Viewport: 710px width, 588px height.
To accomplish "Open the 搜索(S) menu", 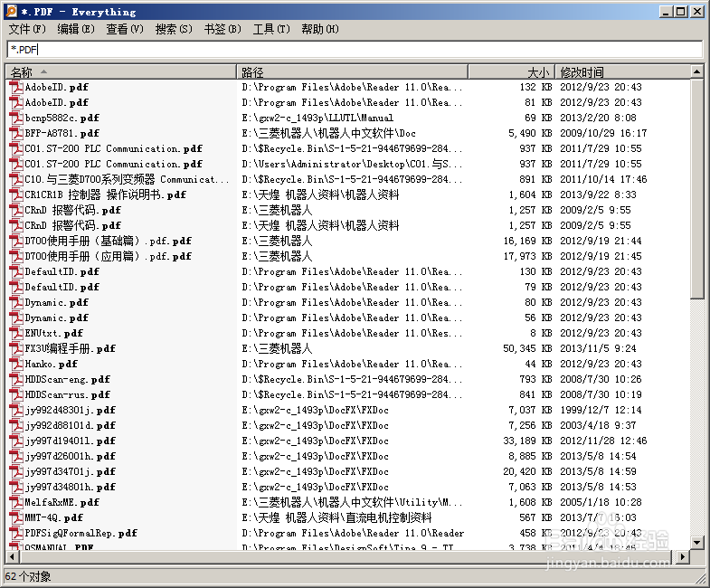I will click(174, 29).
